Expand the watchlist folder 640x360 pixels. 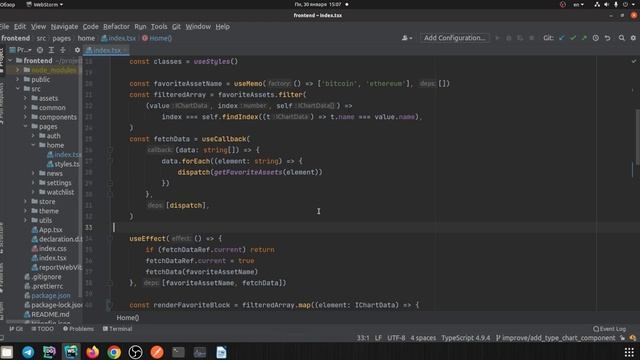click(x=33, y=192)
